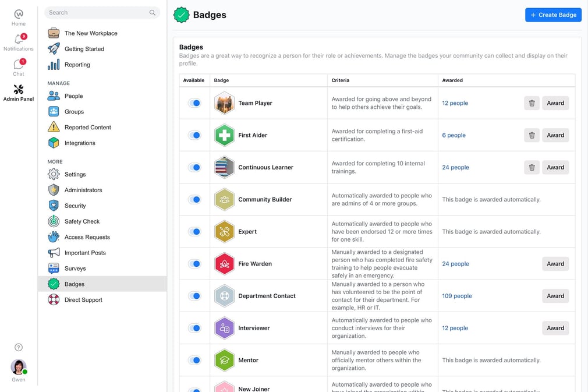Image resolution: width=588 pixels, height=392 pixels.
Task: Open the help question mark icon
Action: 19,347
